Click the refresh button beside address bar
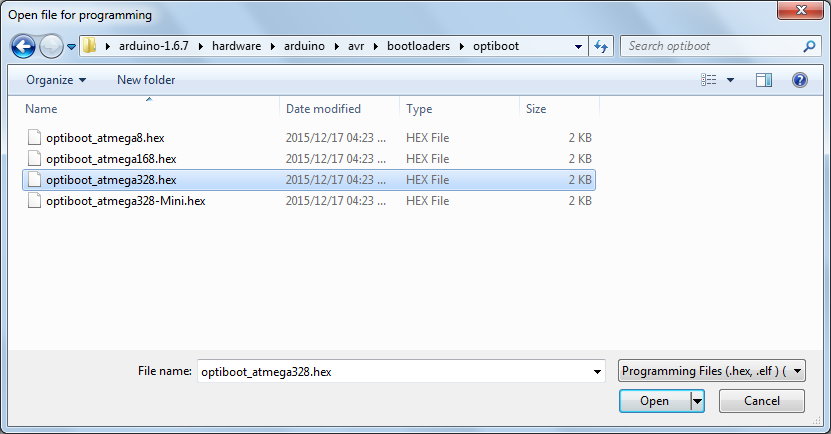This screenshot has width=831, height=434. [602, 46]
